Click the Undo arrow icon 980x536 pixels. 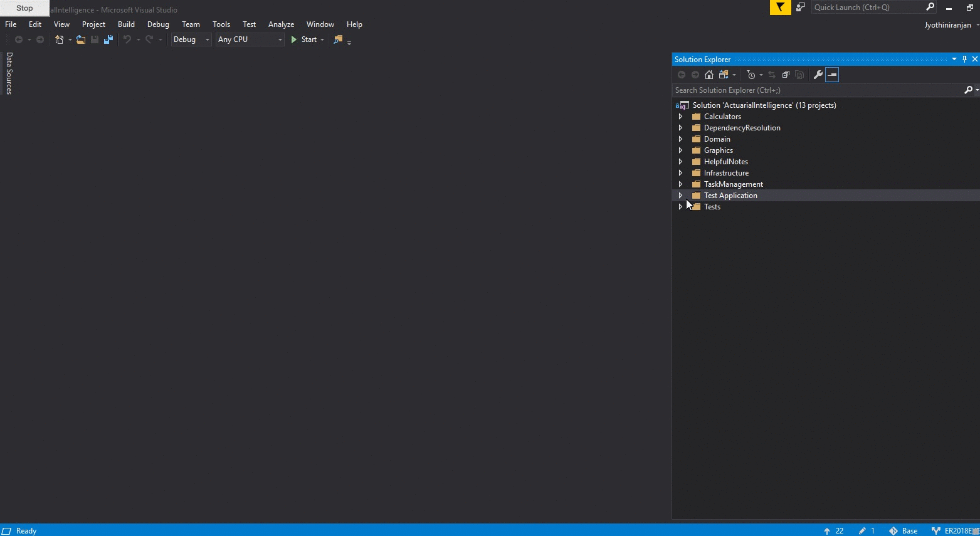pyautogui.click(x=127, y=39)
